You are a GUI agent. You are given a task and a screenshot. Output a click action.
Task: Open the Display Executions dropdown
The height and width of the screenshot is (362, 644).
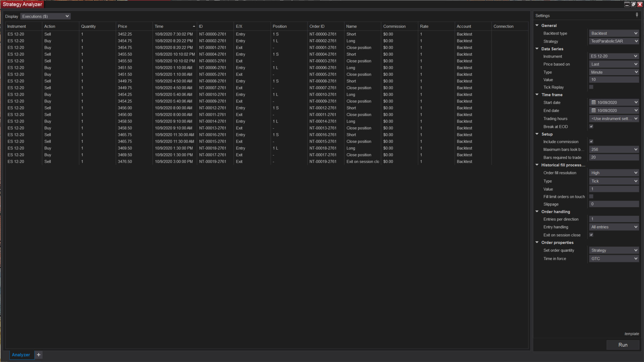pos(45,16)
